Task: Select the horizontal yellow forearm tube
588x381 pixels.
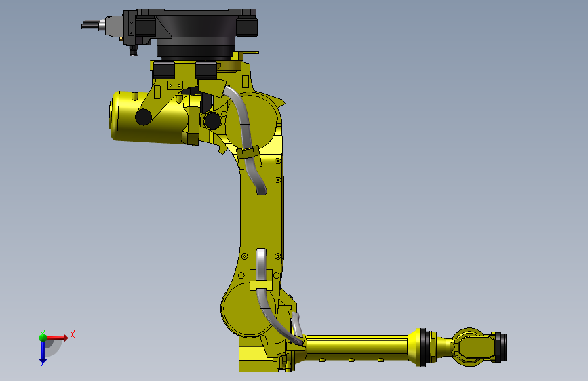Action: coord(356,348)
